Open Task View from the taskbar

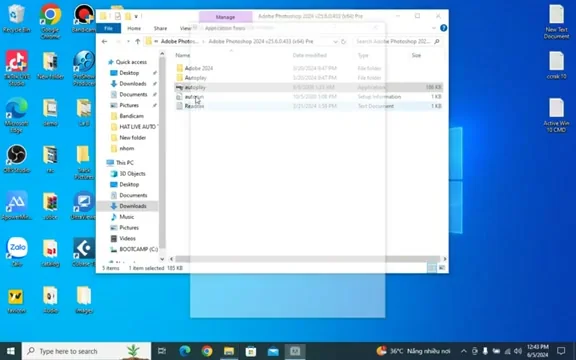tap(162, 351)
